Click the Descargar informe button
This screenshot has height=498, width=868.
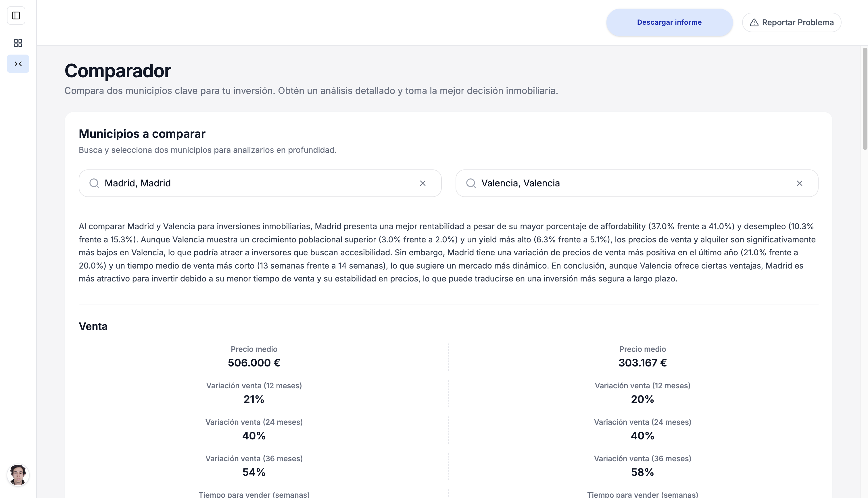[x=669, y=22]
